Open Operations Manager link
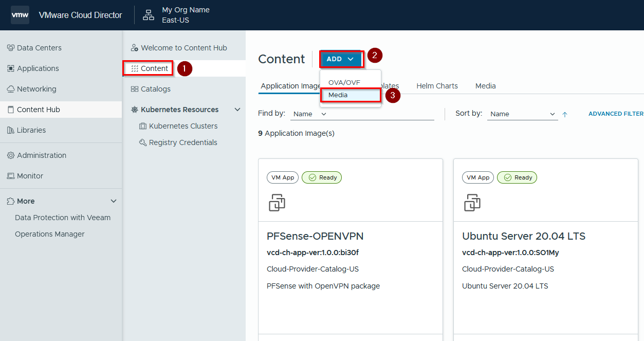The width and height of the screenshot is (644, 341). pos(50,234)
